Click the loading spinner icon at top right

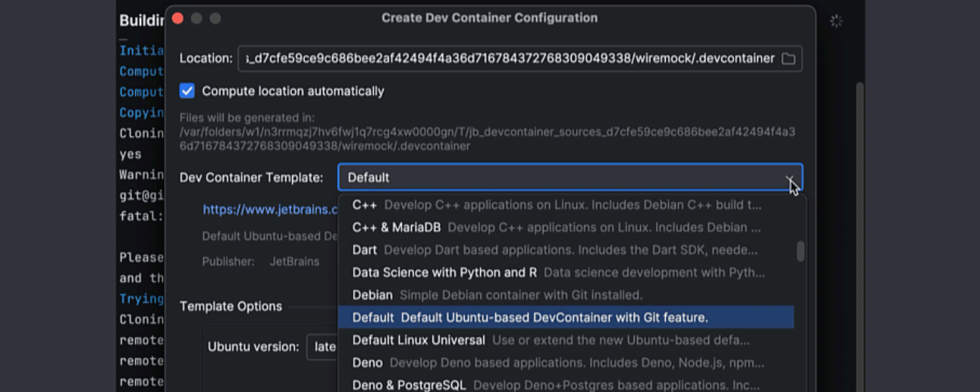coord(836,21)
